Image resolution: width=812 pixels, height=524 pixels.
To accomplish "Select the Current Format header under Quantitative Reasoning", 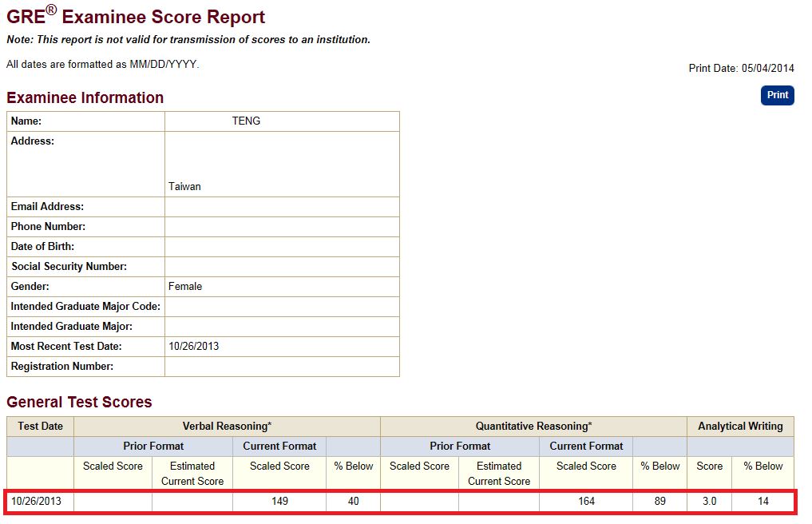I will tap(586, 447).
